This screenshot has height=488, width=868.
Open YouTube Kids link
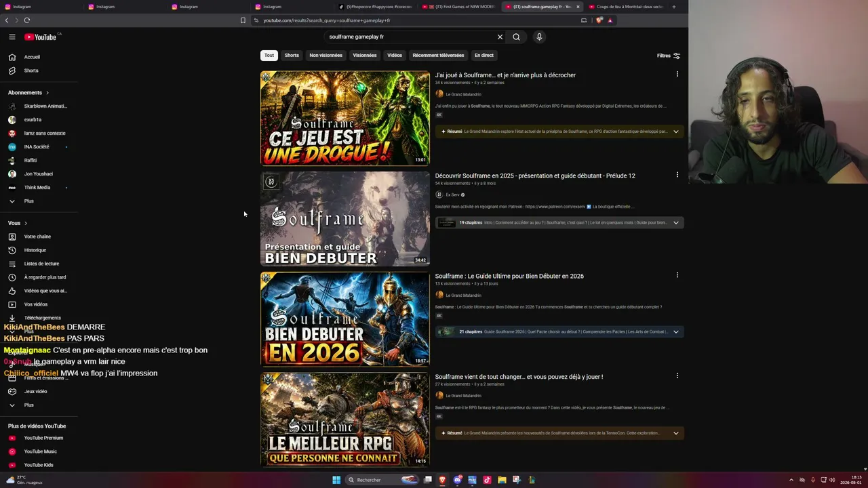point(39,465)
